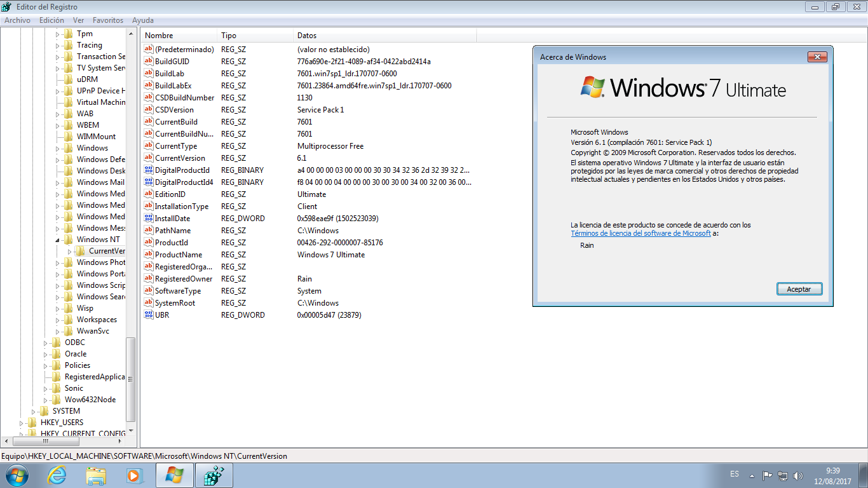This screenshot has width=868, height=488.
Task: Click Aceptar in About Windows dialog
Action: click(x=799, y=289)
